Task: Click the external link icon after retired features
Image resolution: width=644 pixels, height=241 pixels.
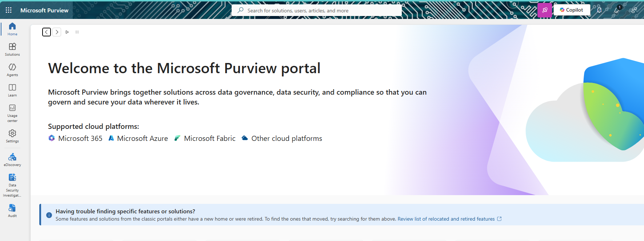Action: click(499, 219)
